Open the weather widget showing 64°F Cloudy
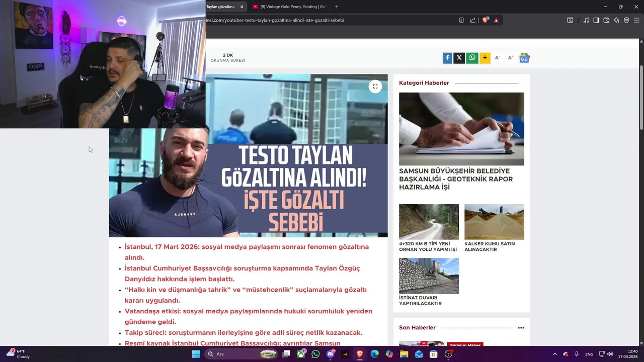This screenshot has width=644, height=362. [19, 354]
